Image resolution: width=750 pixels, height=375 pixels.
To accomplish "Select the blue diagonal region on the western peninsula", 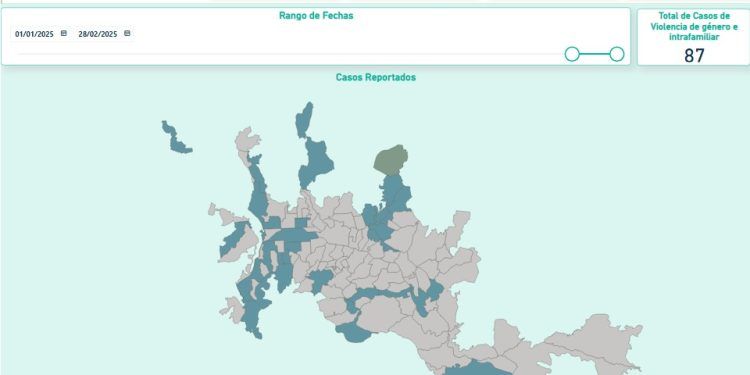I will 234,238.
